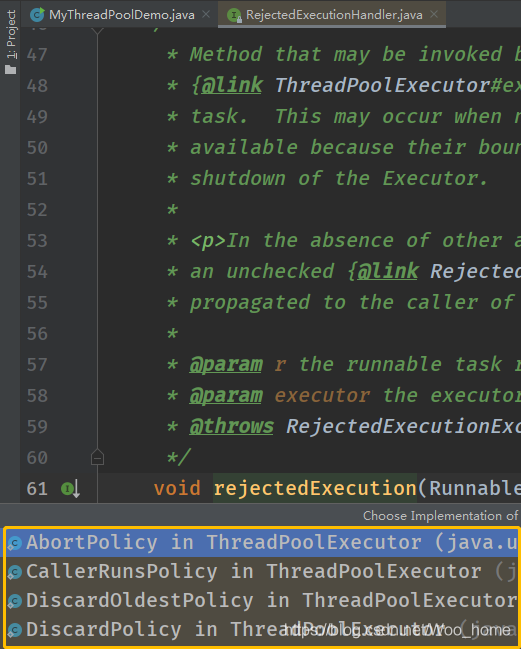Select AbortPolicy in ThreadPoolExecutor
Viewport: 521px width, 649px height.
pos(262,543)
